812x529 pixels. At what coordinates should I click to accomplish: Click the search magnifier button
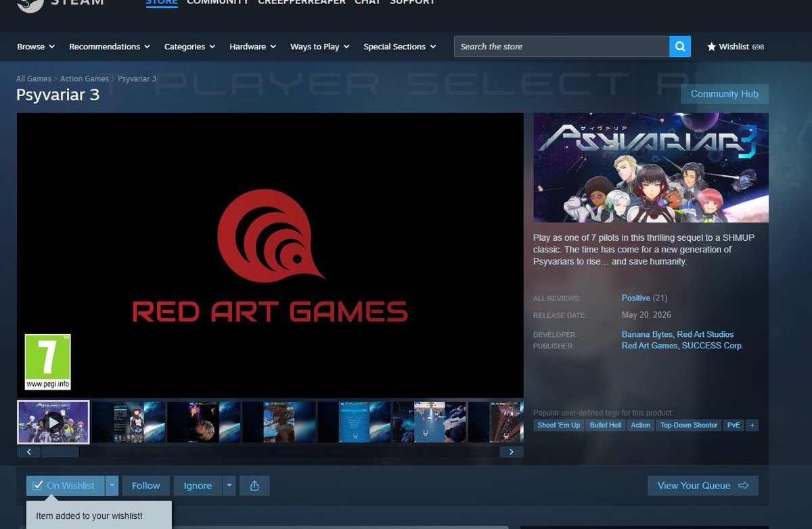pyautogui.click(x=679, y=47)
